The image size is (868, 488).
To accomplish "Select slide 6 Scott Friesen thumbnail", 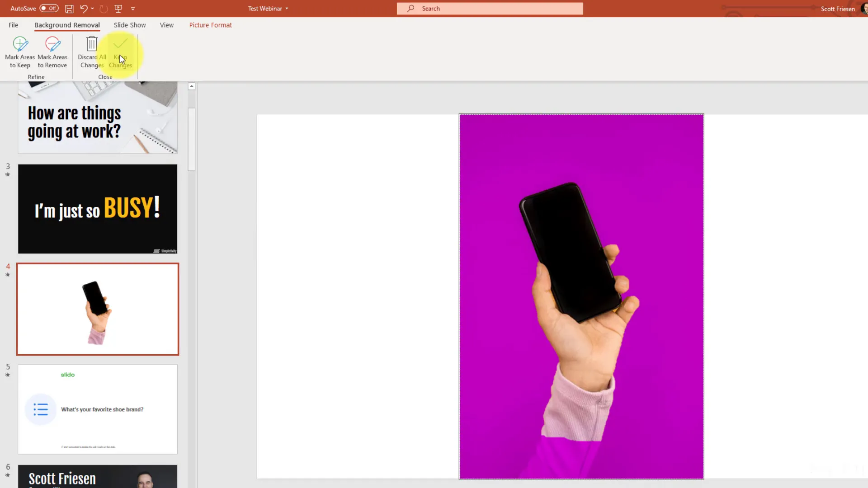I will (x=98, y=476).
